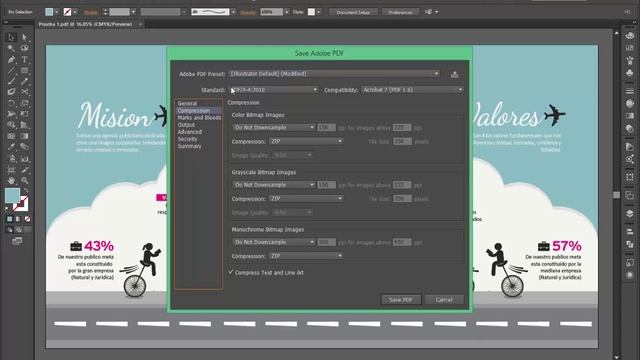Click the Cancel button
Screen dimensions: 640x360
pyautogui.click(x=444, y=300)
